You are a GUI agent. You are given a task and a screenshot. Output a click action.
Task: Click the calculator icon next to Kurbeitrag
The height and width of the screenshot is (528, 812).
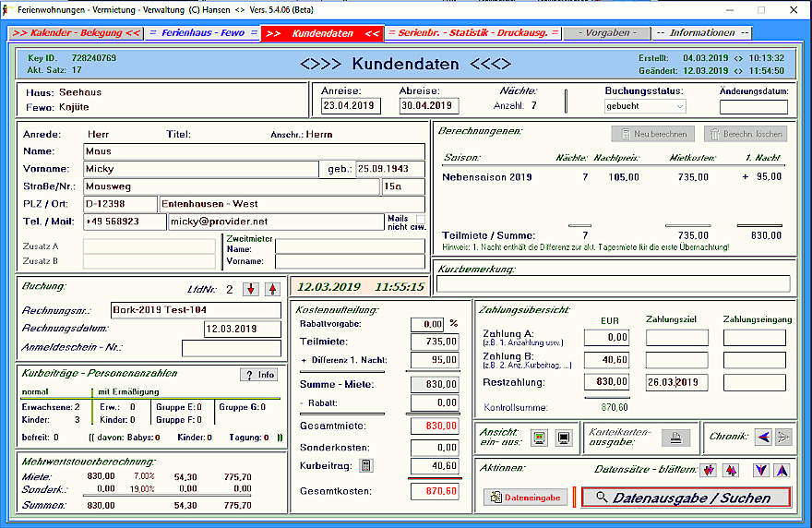click(x=365, y=466)
